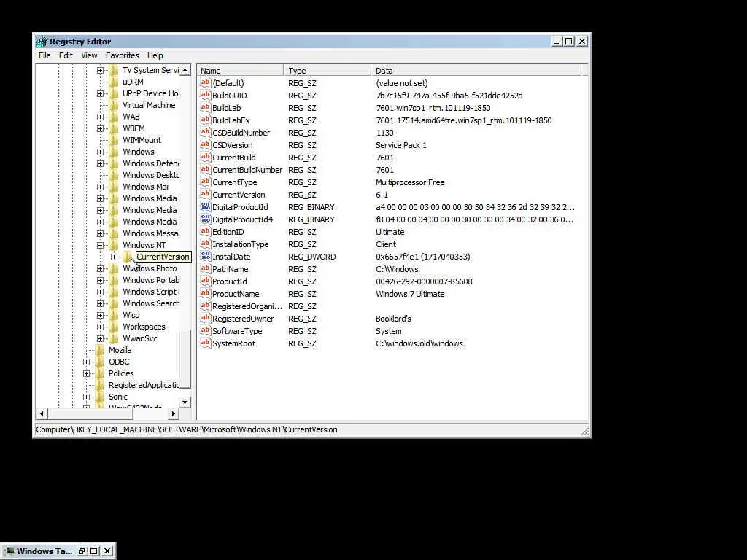Click the CurrentVersion string value icon
Viewport: 747px width, 560px height.
(205, 194)
